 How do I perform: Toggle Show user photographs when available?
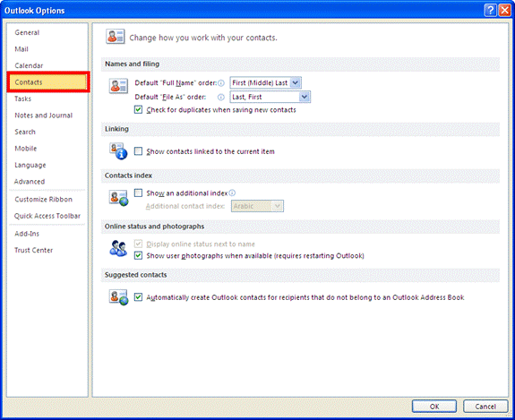(138, 255)
